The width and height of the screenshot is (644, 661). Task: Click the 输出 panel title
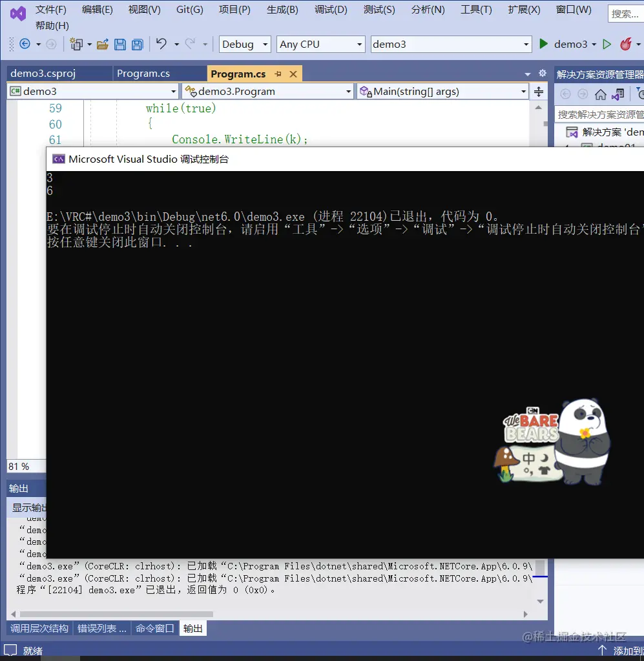point(19,488)
